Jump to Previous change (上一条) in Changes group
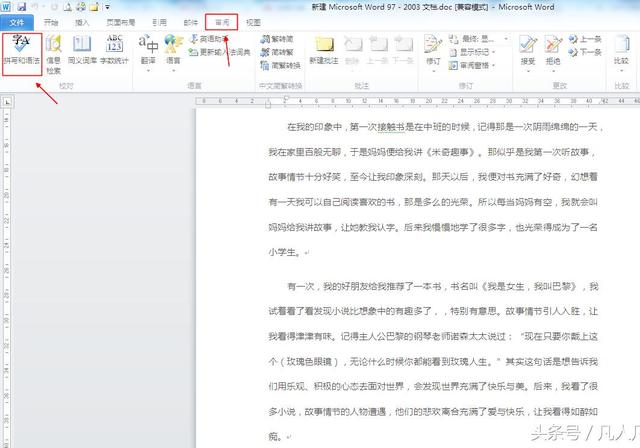Viewport: 640px width, 448px height. pyautogui.click(x=585, y=39)
